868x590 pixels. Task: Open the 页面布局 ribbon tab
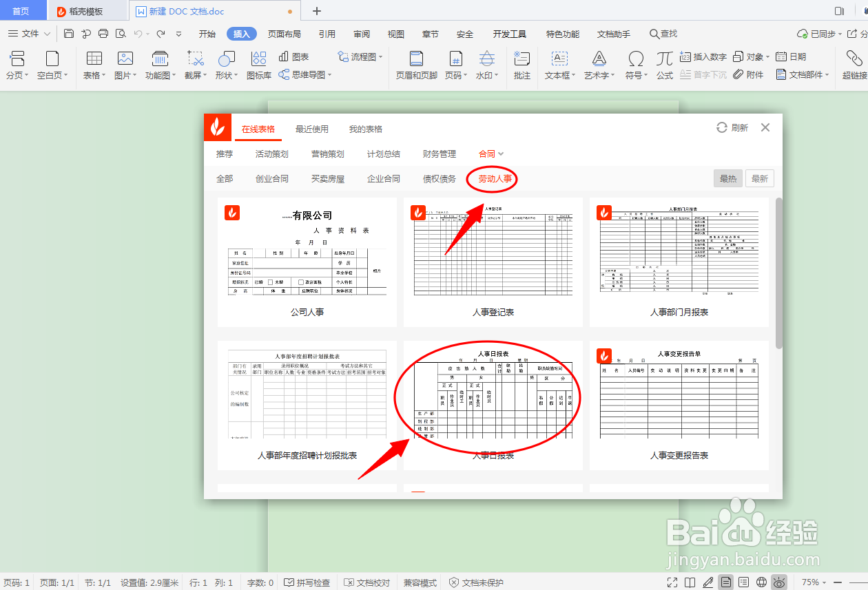point(285,33)
